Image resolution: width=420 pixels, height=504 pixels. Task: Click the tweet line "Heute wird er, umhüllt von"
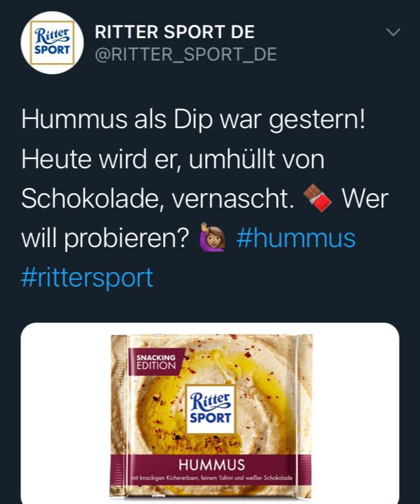point(173,159)
